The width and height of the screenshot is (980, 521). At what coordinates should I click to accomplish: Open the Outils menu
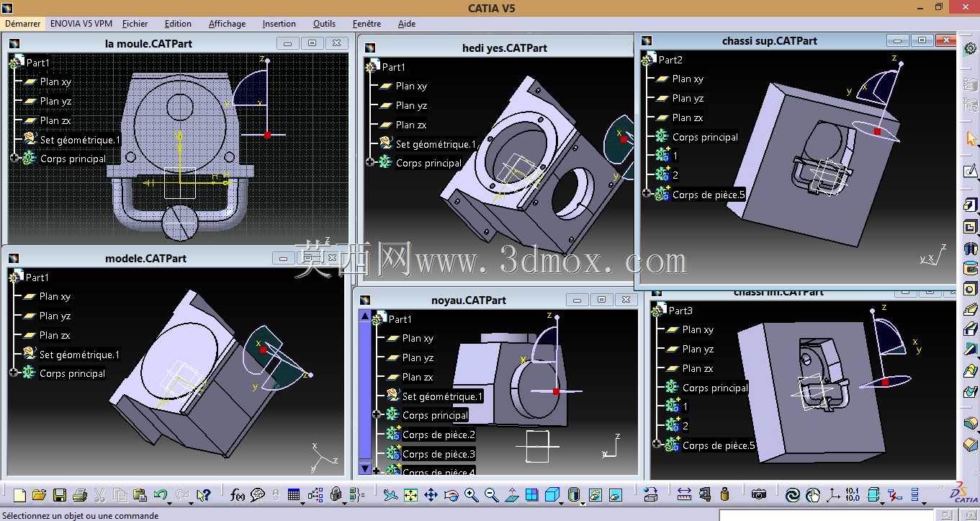(324, 24)
